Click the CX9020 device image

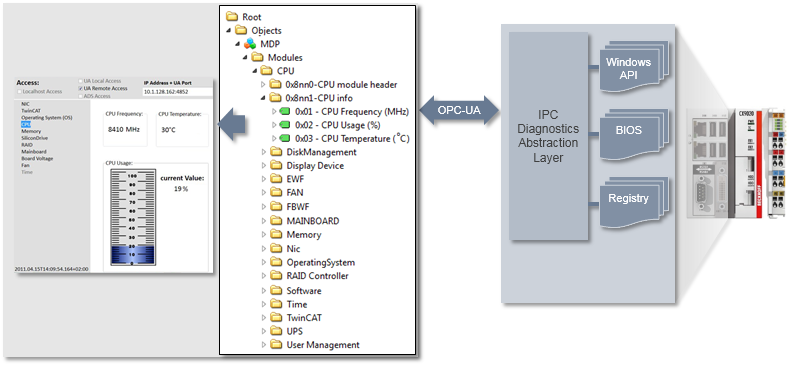pyautogui.click(x=735, y=163)
